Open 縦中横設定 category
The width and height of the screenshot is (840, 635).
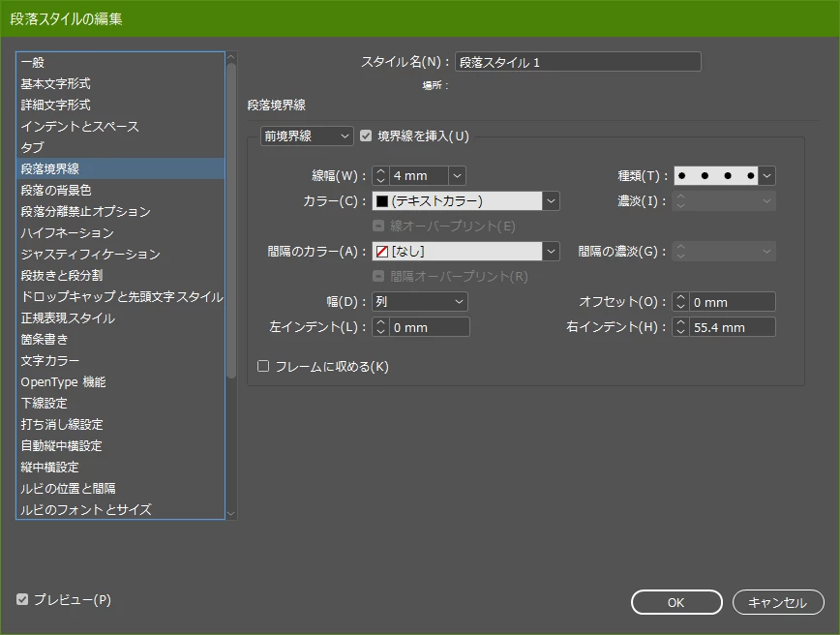pos(121,468)
